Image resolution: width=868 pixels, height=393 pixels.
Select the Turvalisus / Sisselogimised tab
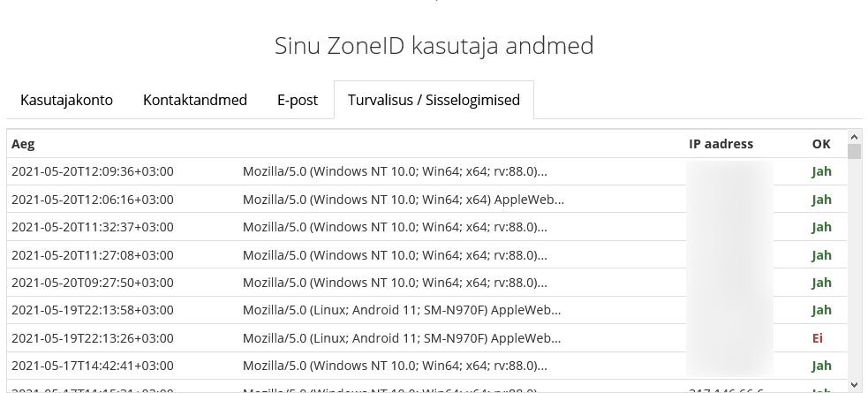click(434, 100)
